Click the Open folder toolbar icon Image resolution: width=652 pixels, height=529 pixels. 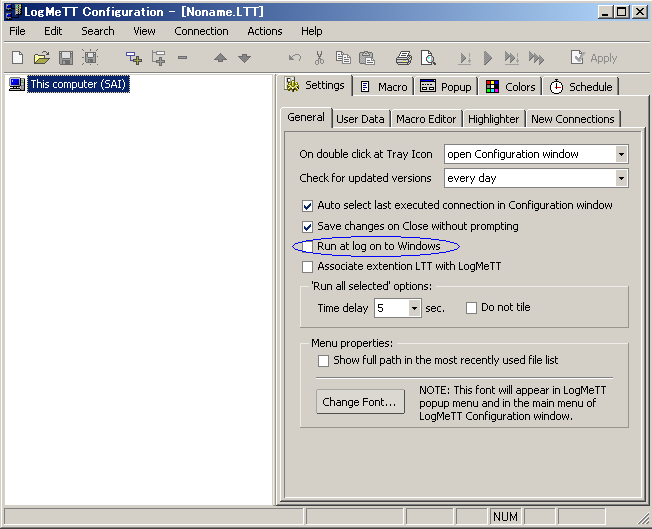[41, 58]
